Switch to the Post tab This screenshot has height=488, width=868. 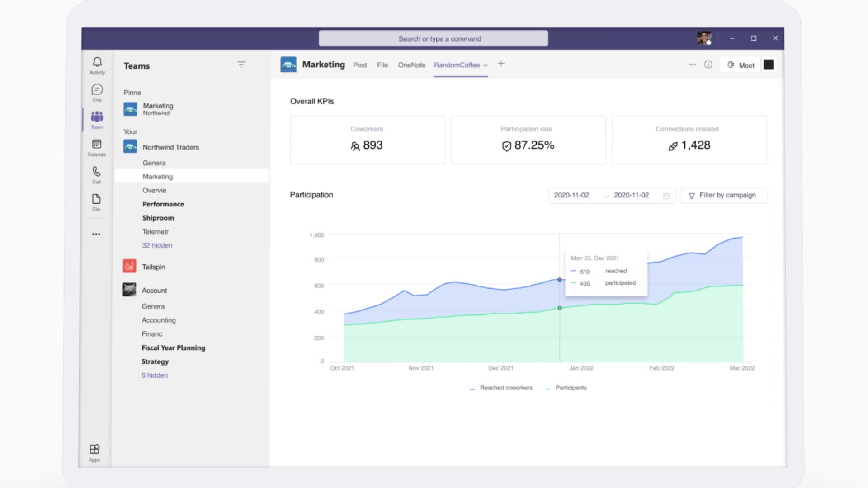pos(360,65)
